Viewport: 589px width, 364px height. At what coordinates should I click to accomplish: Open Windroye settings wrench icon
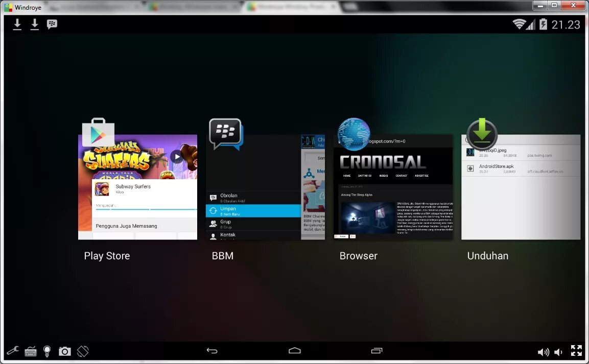[x=12, y=351]
